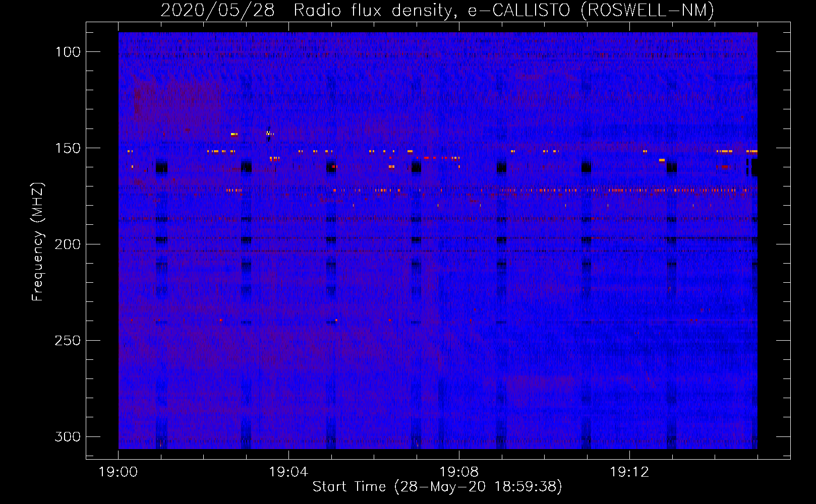Click the 'Start Time (28-May-20 18:59:38)' axis label
Image resolution: width=816 pixels, height=504 pixels.
coord(437,487)
